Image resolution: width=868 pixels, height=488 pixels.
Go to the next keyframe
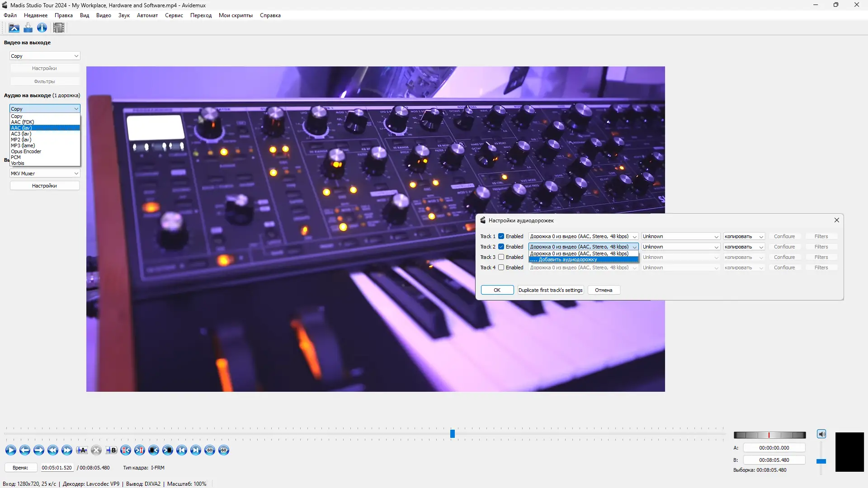(67, 450)
